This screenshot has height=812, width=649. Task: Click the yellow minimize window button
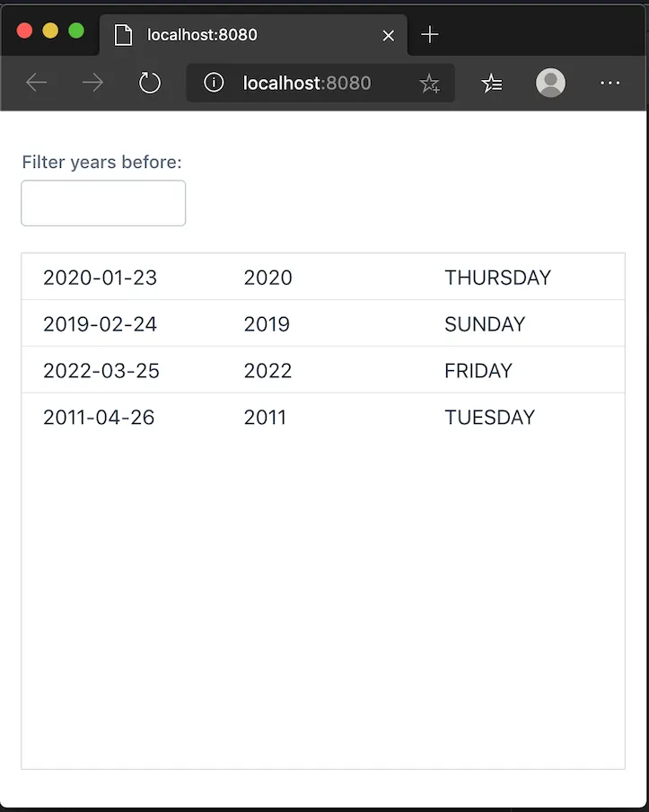coord(50,31)
